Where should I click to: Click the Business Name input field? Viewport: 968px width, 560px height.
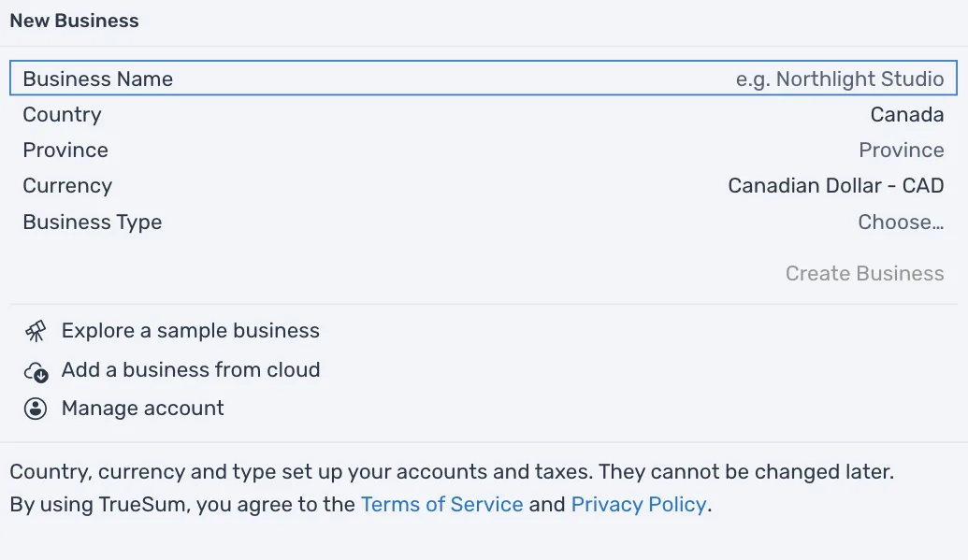[x=484, y=79]
